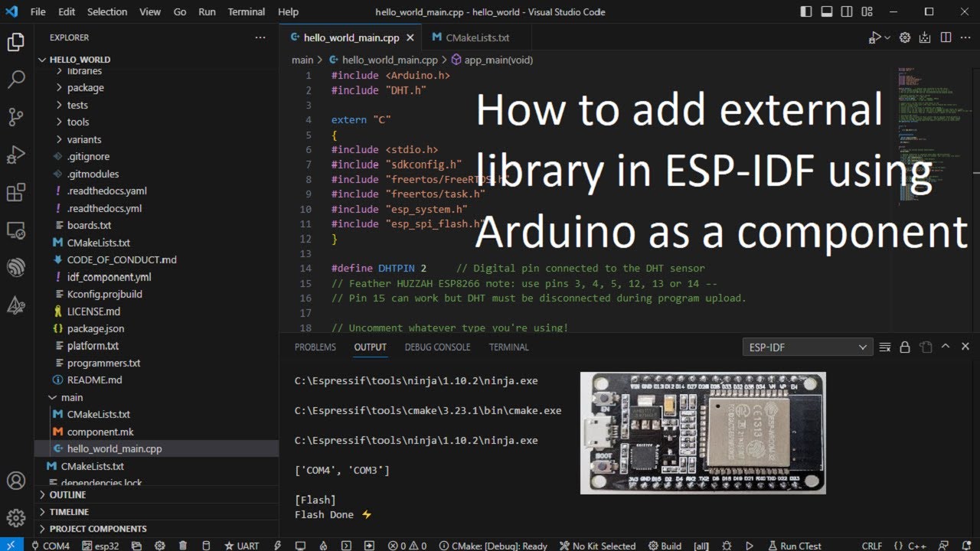Click ESP-IDF full clean trash icon
980x551 pixels.
(182, 546)
